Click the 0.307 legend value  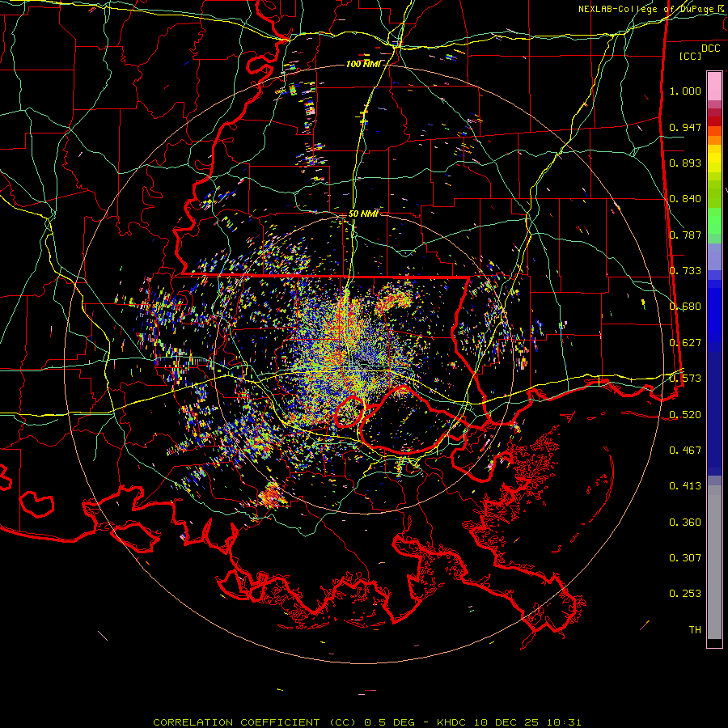pos(685,558)
